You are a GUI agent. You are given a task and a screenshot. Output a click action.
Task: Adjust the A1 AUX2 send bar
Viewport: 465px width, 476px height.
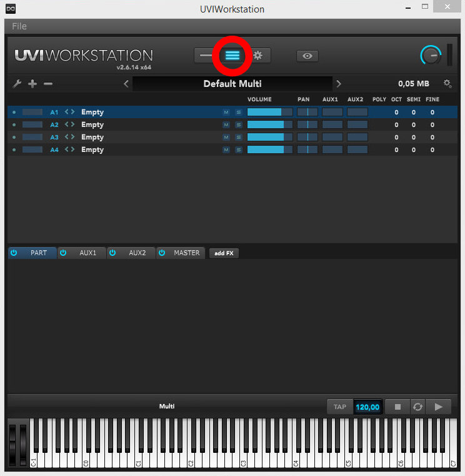pyautogui.click(x=357, y=113)
